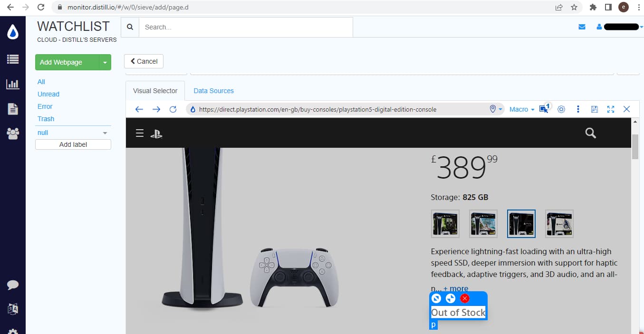Screen dimensions: 644x334
Task: Reload the page in the visual selector browser
Action: point(173,109)
